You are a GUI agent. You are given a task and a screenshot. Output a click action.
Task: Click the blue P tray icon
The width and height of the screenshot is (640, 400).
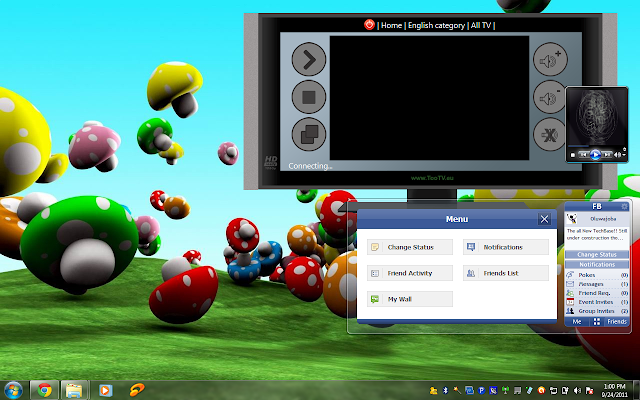coord(482,391)
